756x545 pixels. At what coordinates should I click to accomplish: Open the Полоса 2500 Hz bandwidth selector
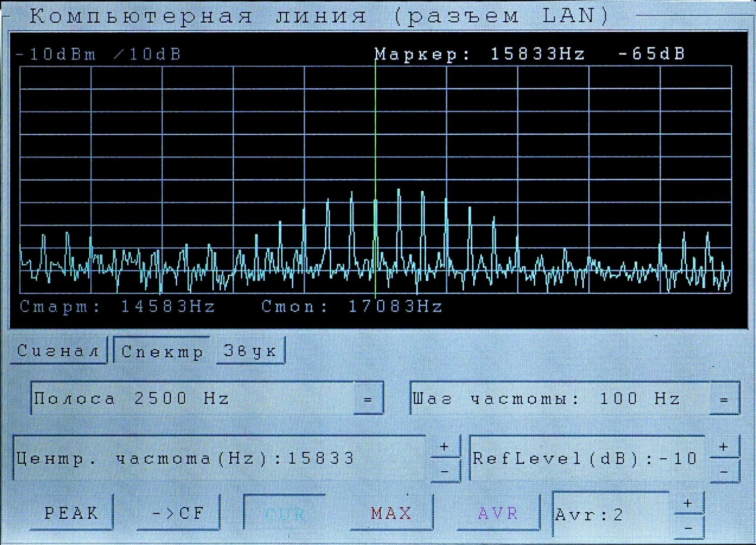368,399
